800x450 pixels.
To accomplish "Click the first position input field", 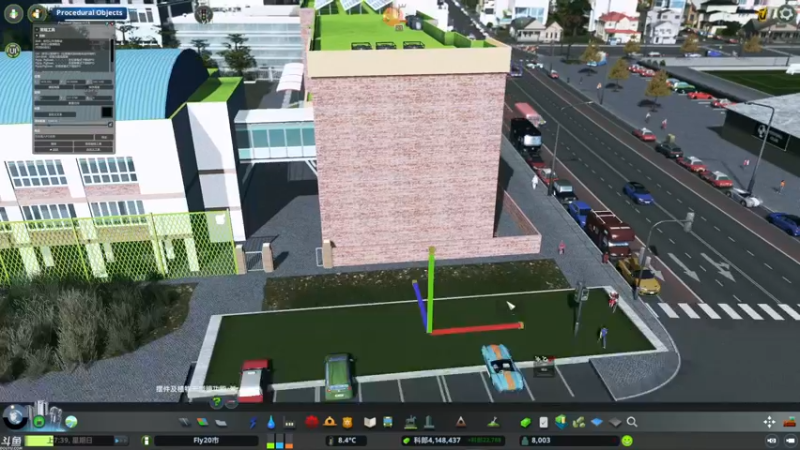I will point(50,82).
